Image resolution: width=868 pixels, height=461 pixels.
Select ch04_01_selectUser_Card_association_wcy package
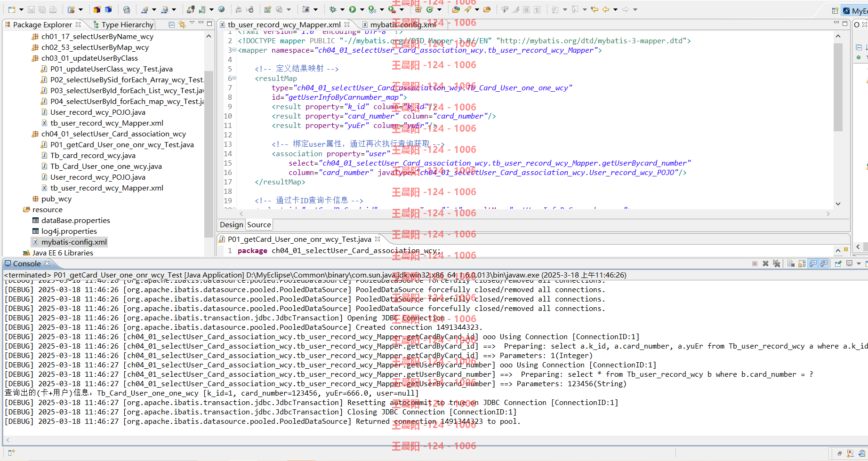[113, 134]
